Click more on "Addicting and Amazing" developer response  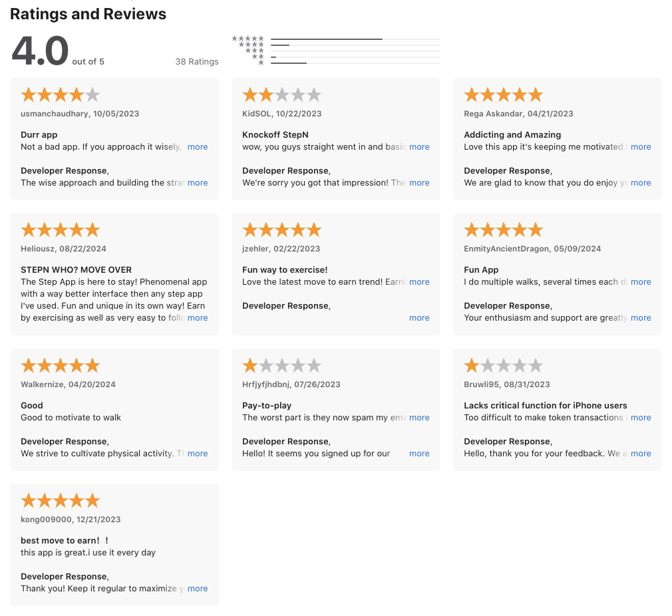(641, 183)
